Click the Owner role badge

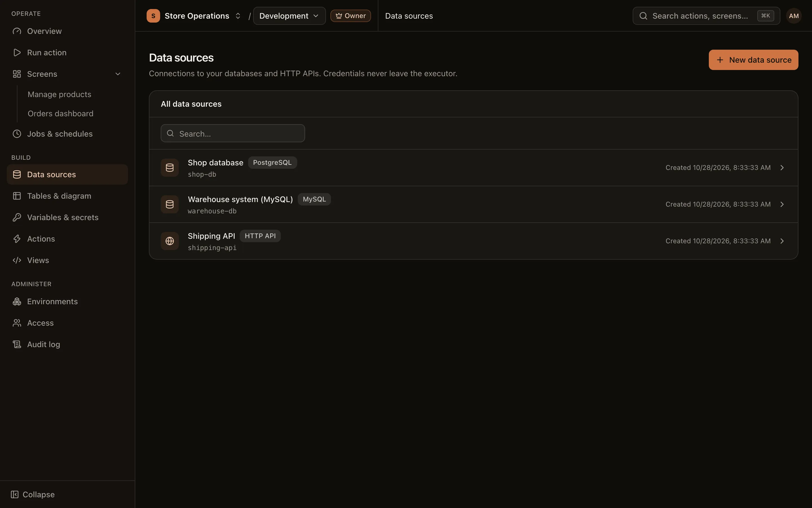pyautogui.click(x=350, y=16)
